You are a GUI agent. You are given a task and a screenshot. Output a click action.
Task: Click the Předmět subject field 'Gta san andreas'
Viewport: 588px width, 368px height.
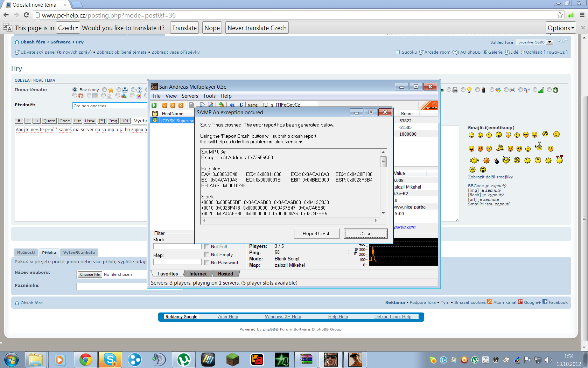coord(110,106)
